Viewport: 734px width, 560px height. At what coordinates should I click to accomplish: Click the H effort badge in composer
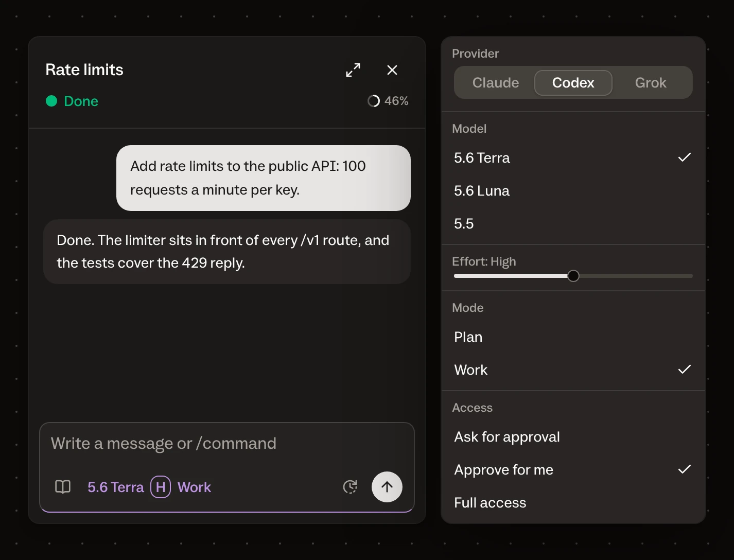click(x=161, y=487)
